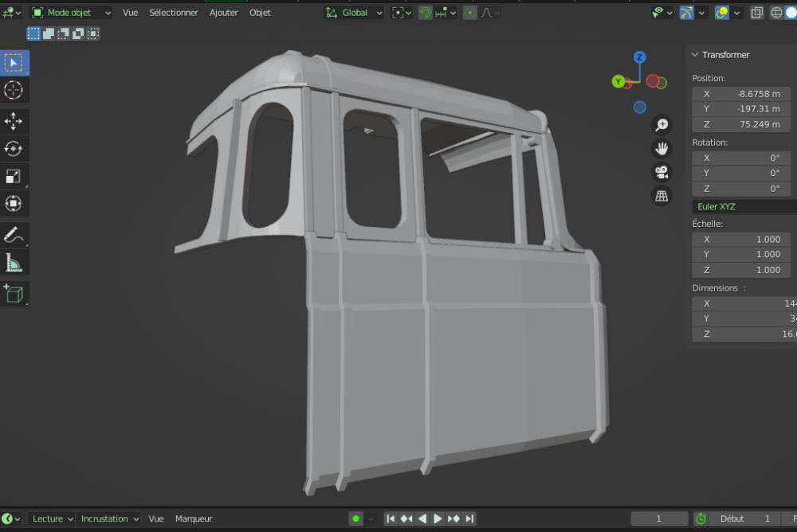
Task: Toggle proportional editing button
Action: tap(470, 13)
